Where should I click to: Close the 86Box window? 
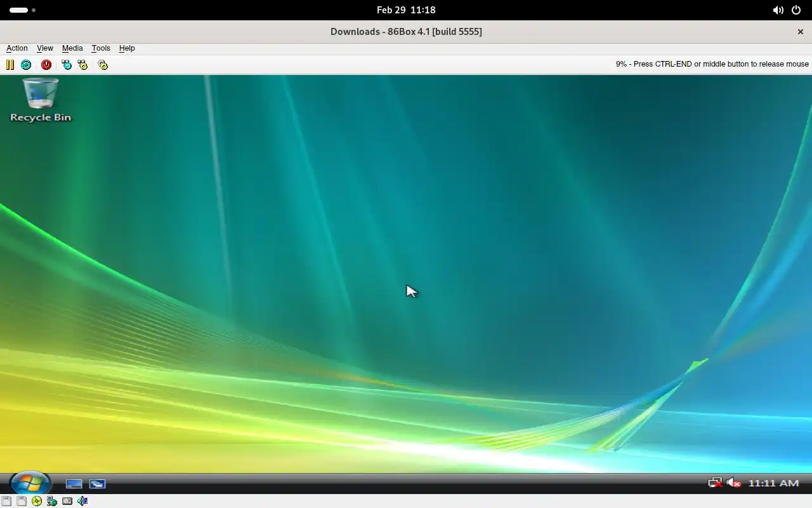point(801,32)
